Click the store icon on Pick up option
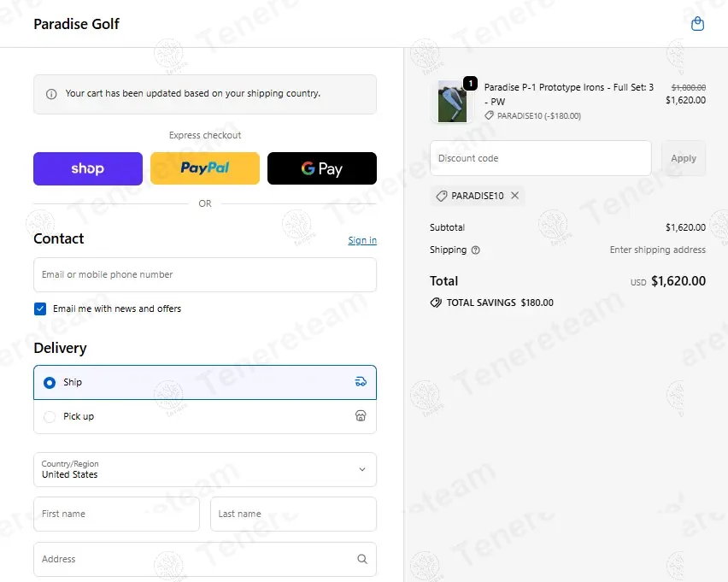 tap(361, 416)
